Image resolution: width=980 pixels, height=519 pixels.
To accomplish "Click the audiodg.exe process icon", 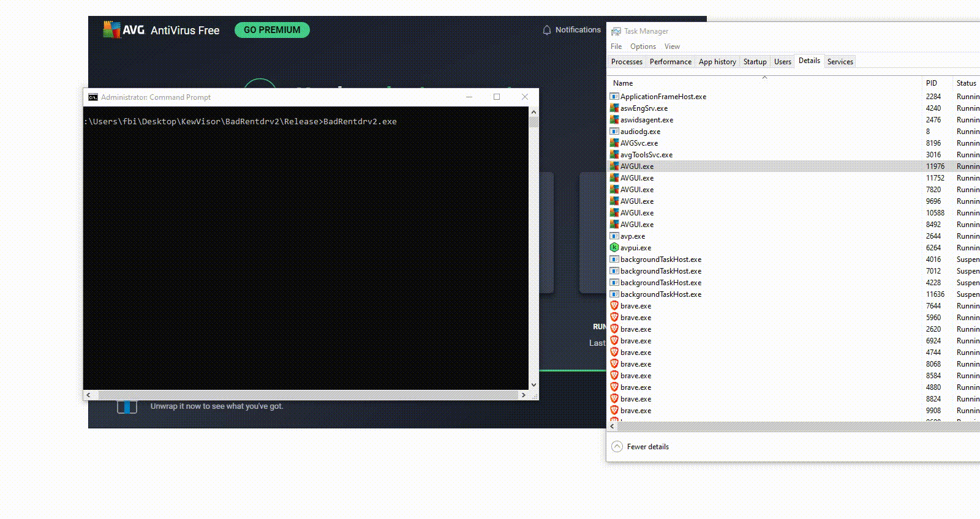I will click(614, 132).
